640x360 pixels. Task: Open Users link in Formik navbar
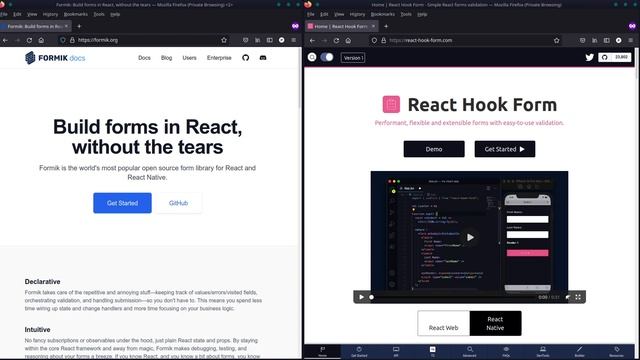189,58
